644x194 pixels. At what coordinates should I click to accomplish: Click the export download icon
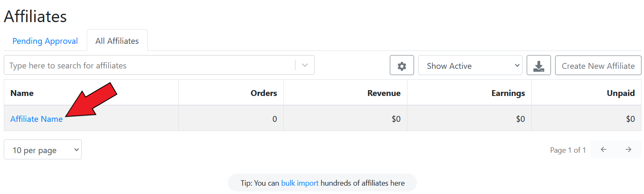tap(538, 66)
